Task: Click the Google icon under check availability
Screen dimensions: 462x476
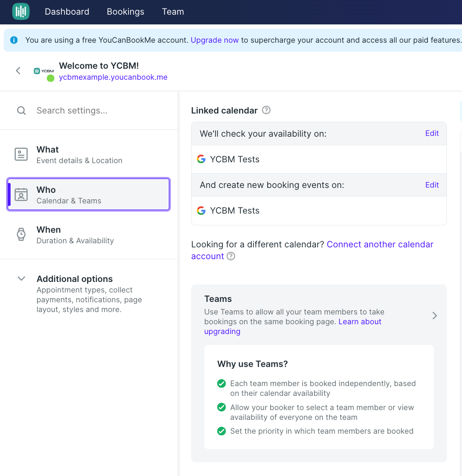Action: click(x=201, y=159)
